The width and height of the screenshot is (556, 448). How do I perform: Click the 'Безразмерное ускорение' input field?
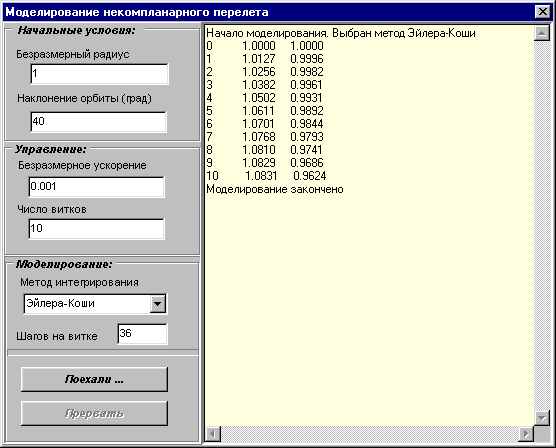coord(96,187)
